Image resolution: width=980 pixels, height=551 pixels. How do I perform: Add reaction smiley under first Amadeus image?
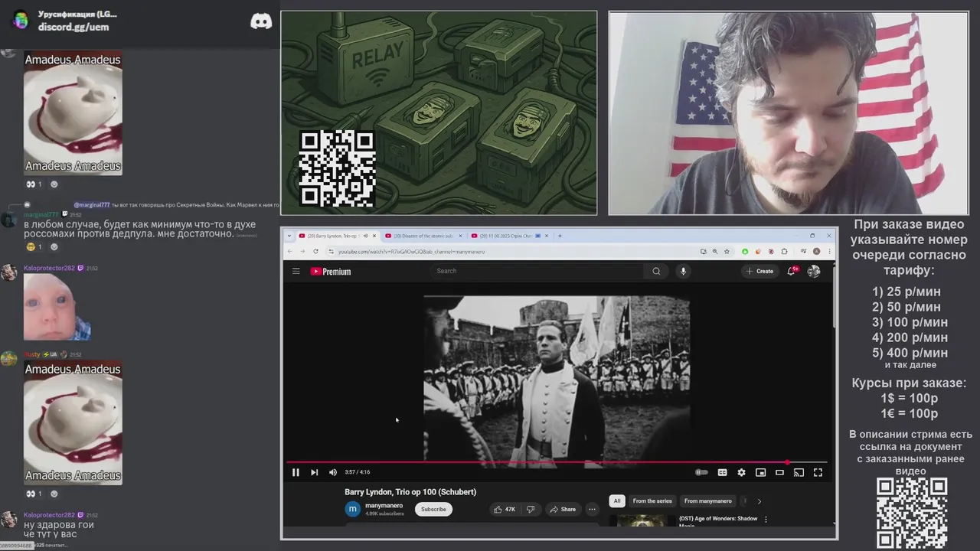pyautogui.click(x=54, y=184)
